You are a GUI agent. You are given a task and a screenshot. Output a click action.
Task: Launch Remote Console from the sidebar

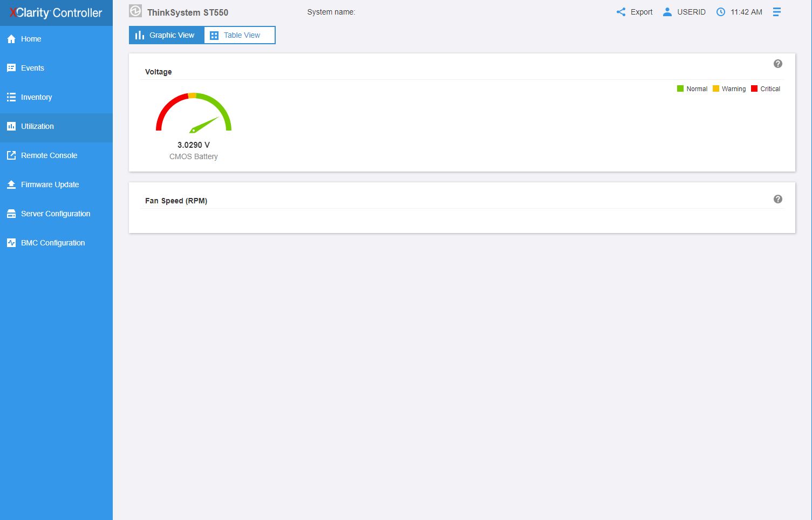click(x=56, y=155)
